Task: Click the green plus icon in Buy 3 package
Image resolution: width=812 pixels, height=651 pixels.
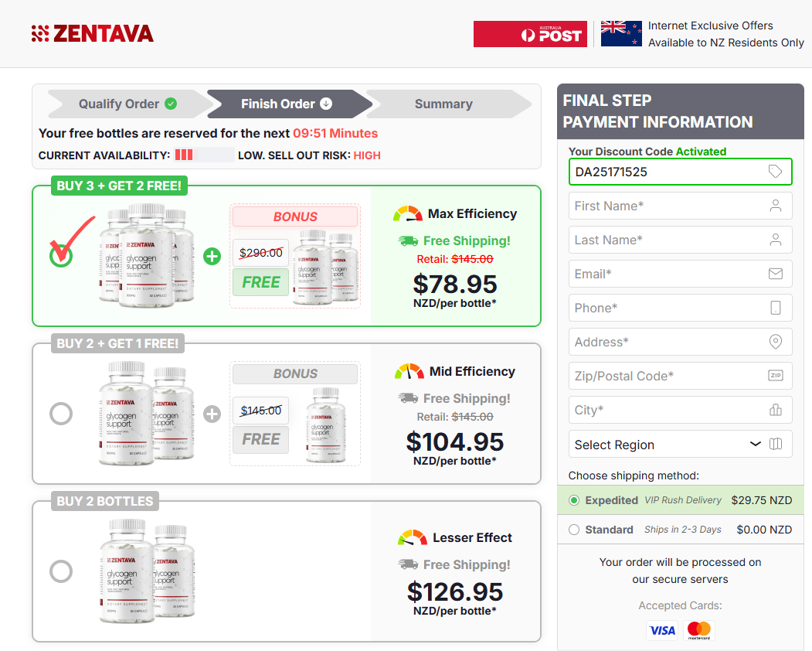Action: click(212, 256)
